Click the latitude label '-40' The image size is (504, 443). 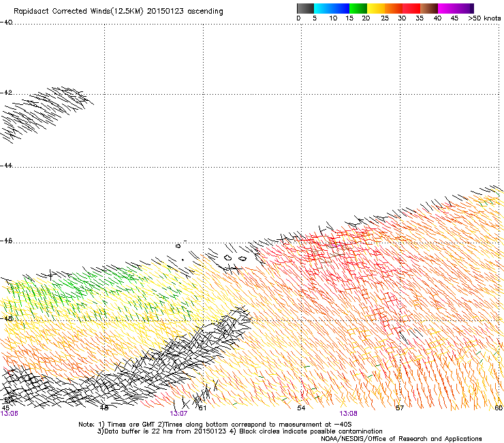(6, 22)
